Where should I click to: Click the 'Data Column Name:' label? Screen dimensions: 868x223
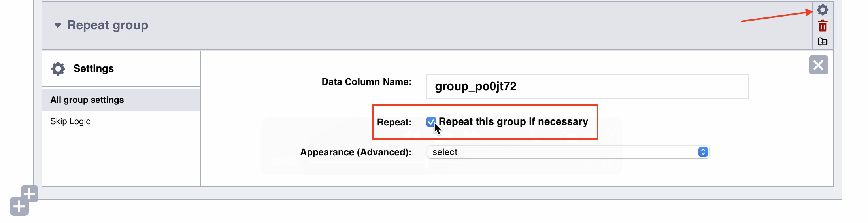click(x=366, y=82)
